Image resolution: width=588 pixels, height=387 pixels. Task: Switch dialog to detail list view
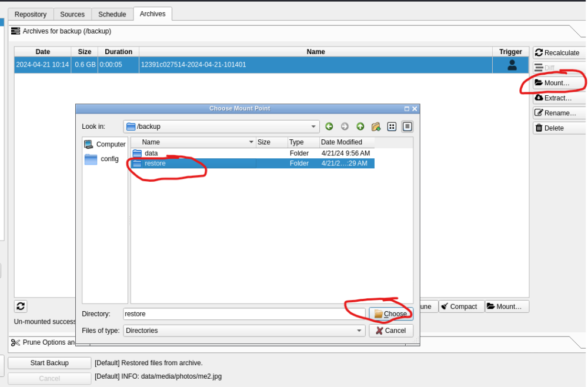click(407, 127)
